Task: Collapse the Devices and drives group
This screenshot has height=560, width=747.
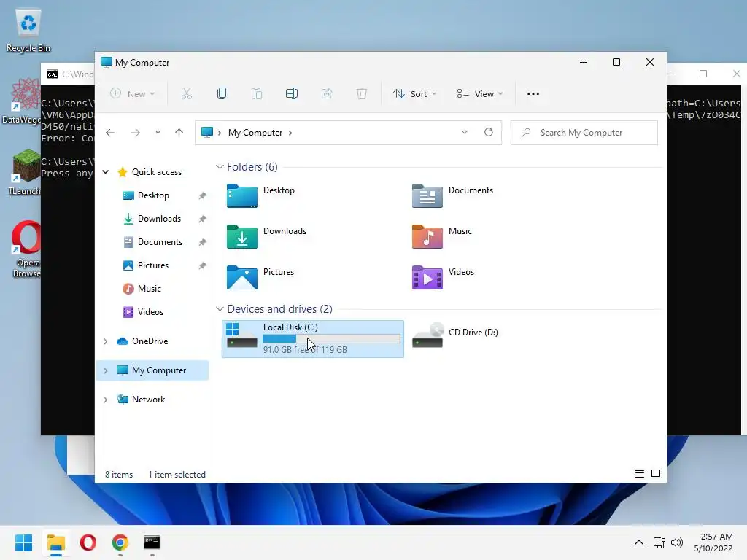Action: (220, 309)
